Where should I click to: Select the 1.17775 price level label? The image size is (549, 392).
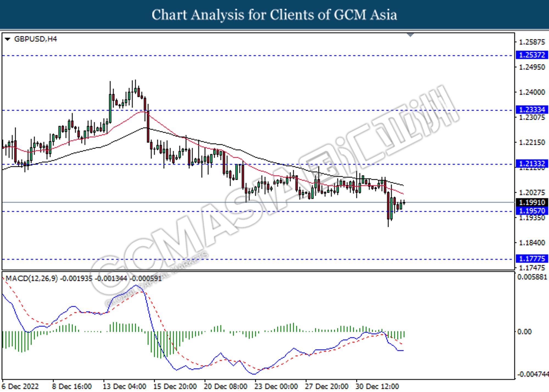point(532,259)
